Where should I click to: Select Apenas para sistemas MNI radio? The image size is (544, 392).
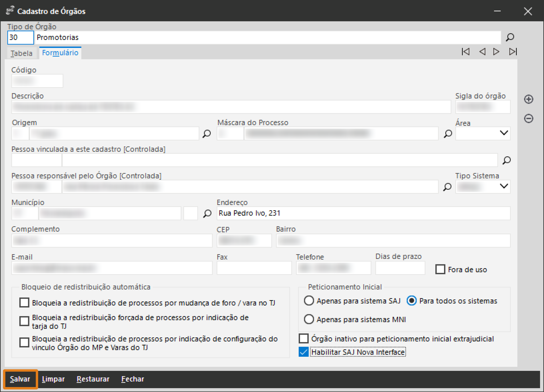click(x=309, y=319)
